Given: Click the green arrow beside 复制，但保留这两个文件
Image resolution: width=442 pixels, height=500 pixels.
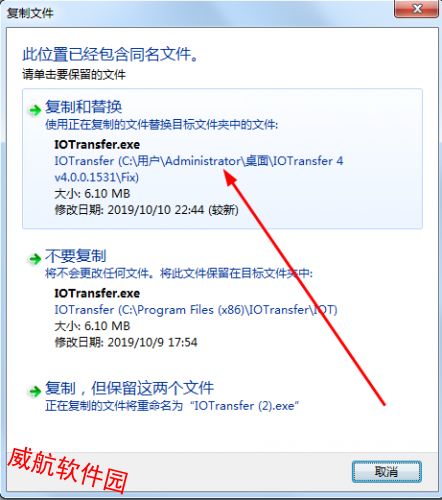Looking at the screenshot, I should (35, 391).
